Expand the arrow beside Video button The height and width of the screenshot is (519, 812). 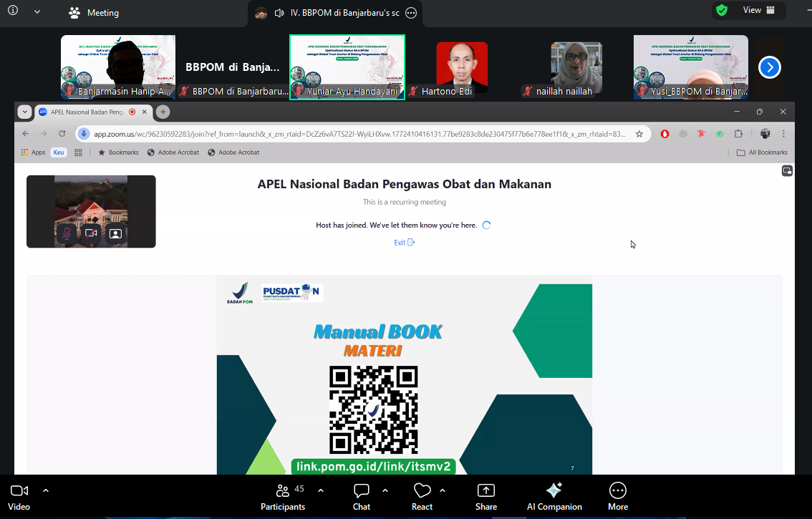[46, 490]
